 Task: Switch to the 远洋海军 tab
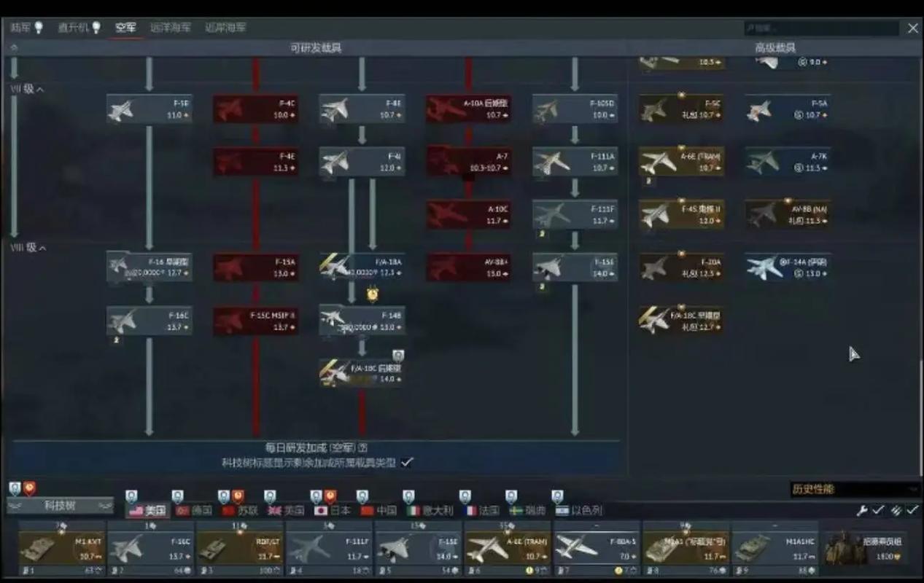tap(171, 28)
